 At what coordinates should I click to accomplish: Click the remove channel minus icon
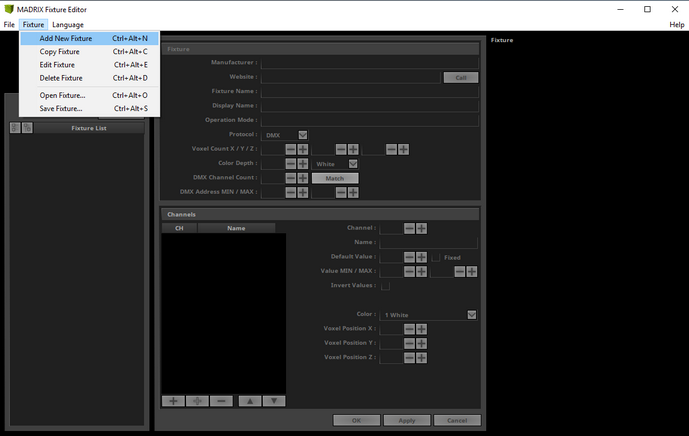(221, 401)
